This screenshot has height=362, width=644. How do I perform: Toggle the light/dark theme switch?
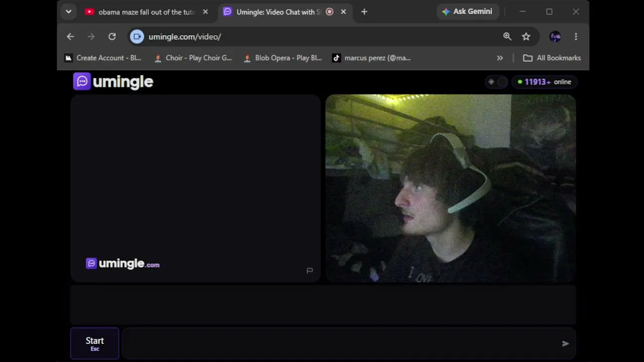(x=497, y=82)
